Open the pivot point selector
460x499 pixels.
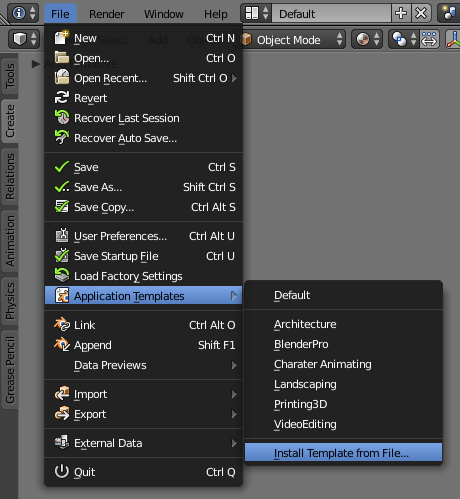pos(404,39)
